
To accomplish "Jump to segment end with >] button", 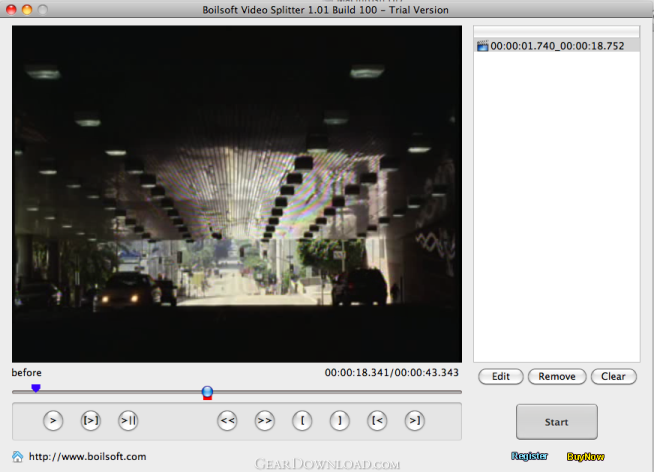I will point(415,420).
